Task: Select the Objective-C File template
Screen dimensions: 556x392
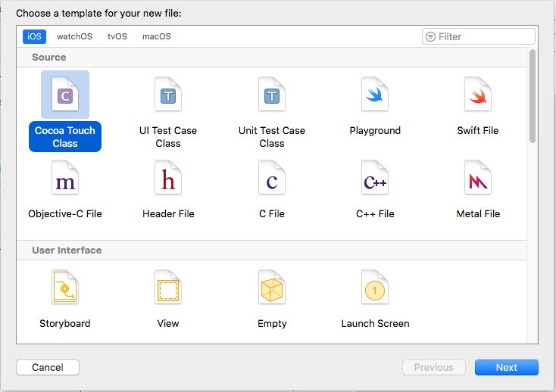Action: point(65,179)
